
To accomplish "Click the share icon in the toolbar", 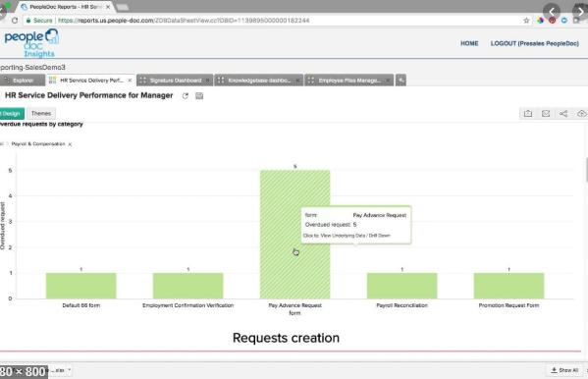I will click(x=563, y=113).
